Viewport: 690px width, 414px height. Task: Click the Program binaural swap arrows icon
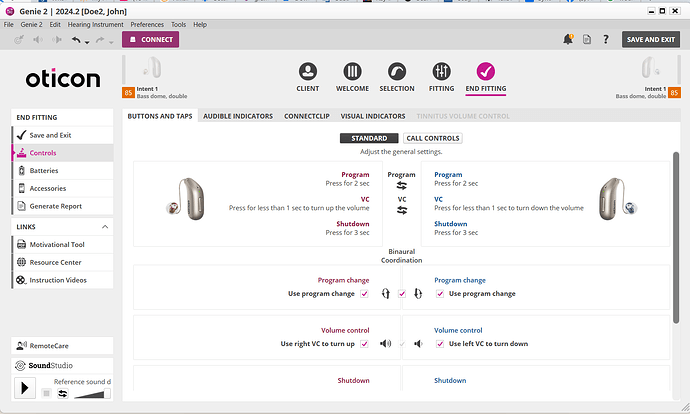tap(402, 186)
